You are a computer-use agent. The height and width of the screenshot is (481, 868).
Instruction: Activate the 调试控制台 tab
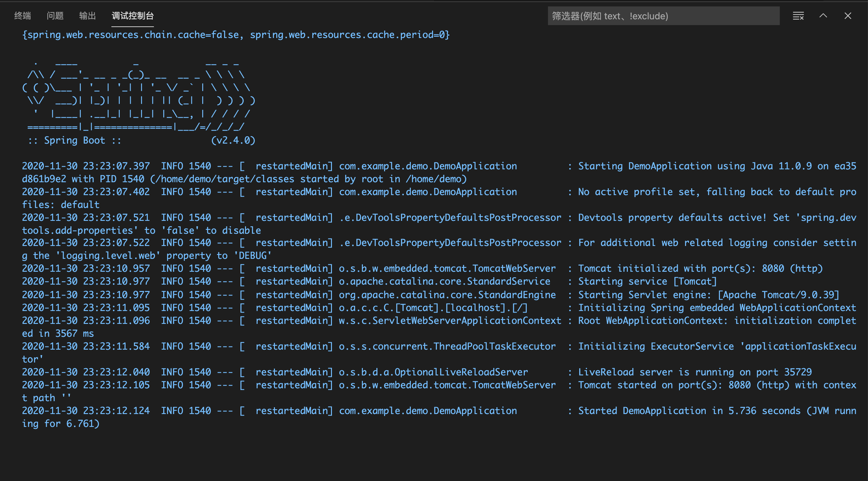pyautogui.click(x=132, y=16)
